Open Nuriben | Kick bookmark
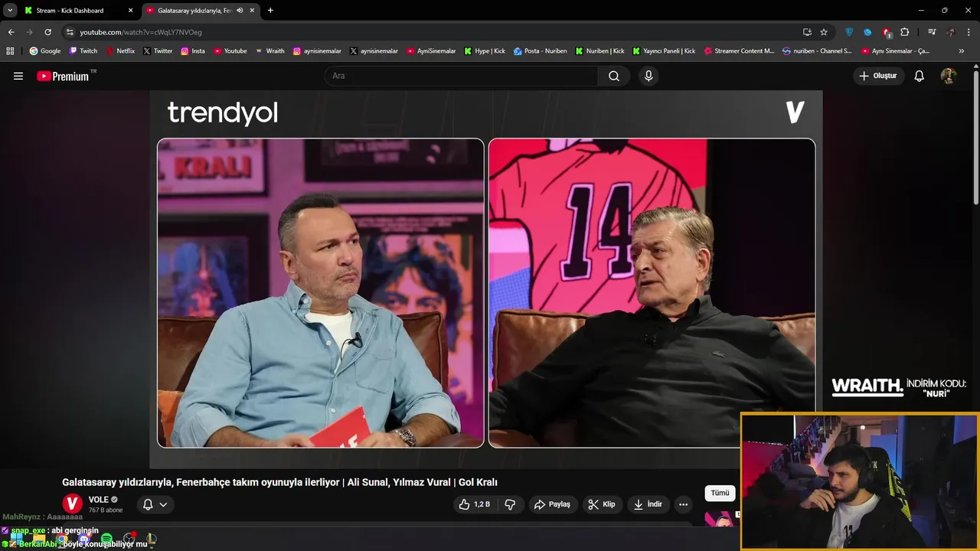This screenshot has height=551, width=980. 599,51
